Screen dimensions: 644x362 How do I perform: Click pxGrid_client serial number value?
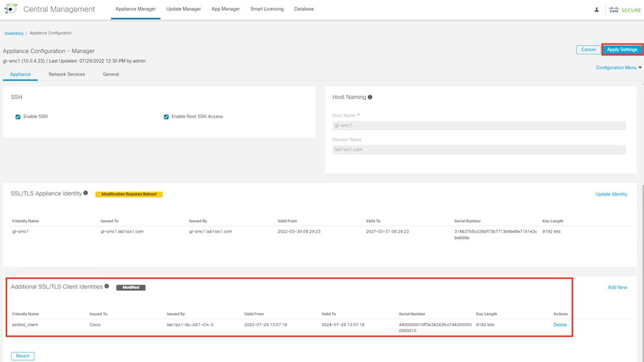coord(435,327)
